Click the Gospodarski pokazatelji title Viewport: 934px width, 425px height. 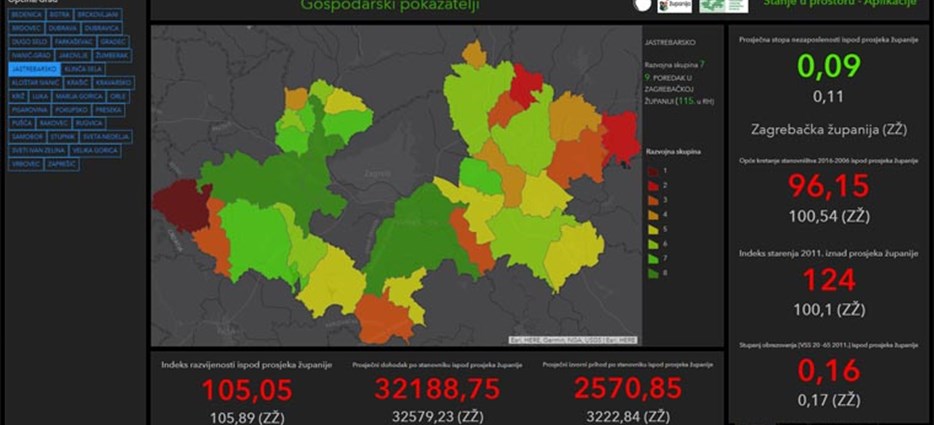pyautogui.click(x=390, y=5)
